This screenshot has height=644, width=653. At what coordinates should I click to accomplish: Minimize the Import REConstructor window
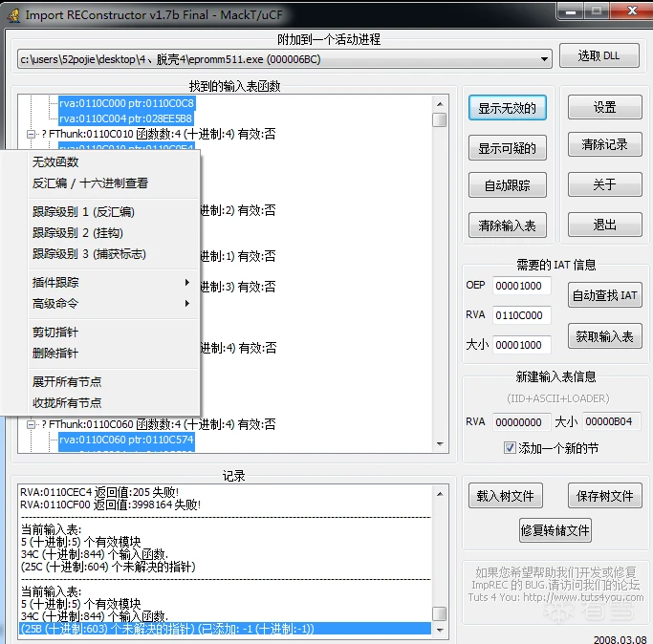point(571,11)
